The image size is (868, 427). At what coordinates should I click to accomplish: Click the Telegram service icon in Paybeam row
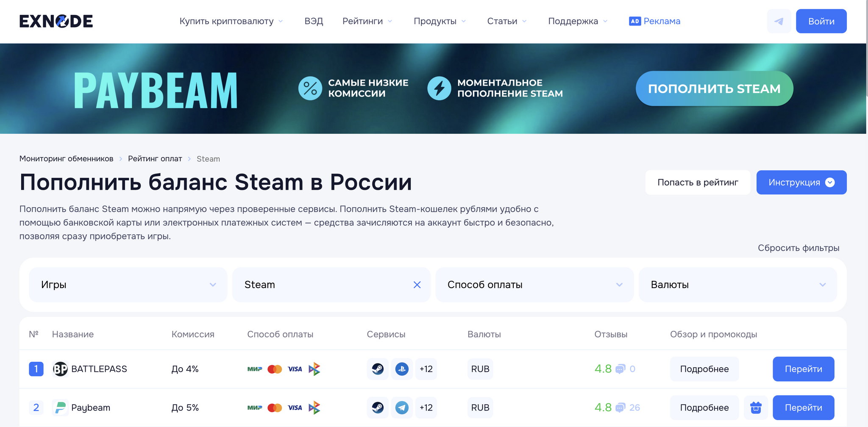[x=402, y=408]
